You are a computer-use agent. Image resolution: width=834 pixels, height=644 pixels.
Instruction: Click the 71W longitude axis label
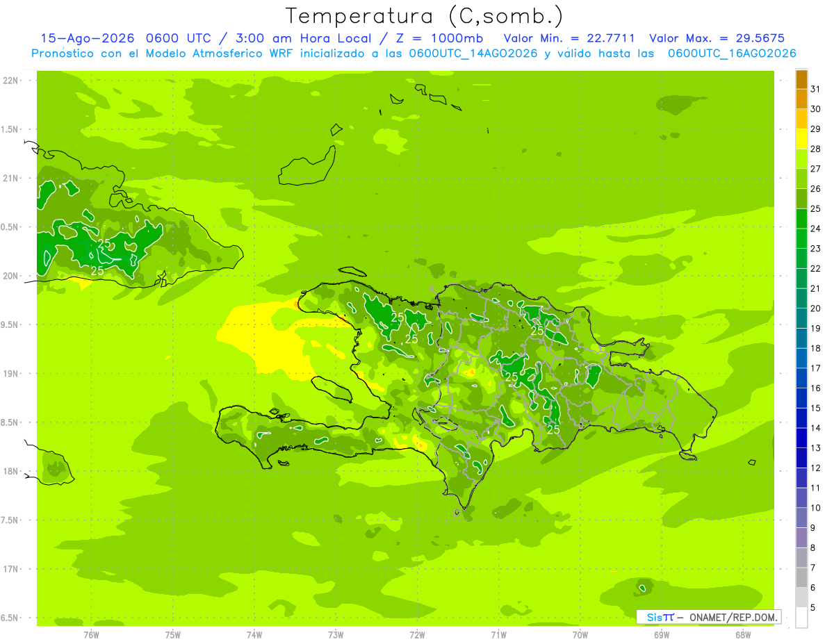click(498, 634)
